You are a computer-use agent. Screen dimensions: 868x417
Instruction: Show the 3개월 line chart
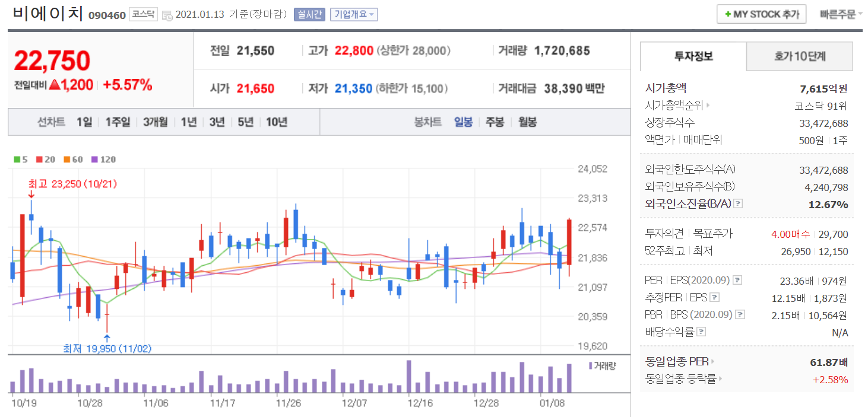tap(155, 122)
